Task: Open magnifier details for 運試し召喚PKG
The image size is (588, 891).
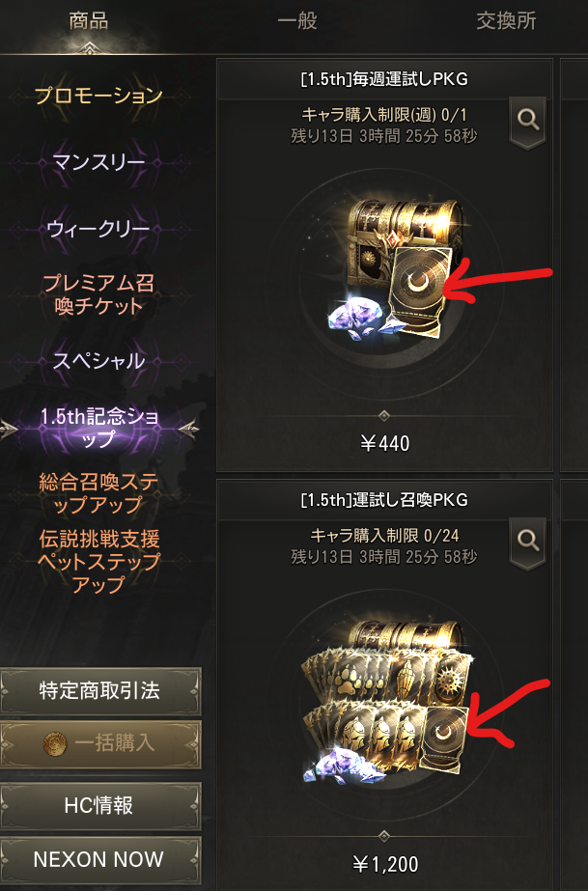Action: point(528,543)
